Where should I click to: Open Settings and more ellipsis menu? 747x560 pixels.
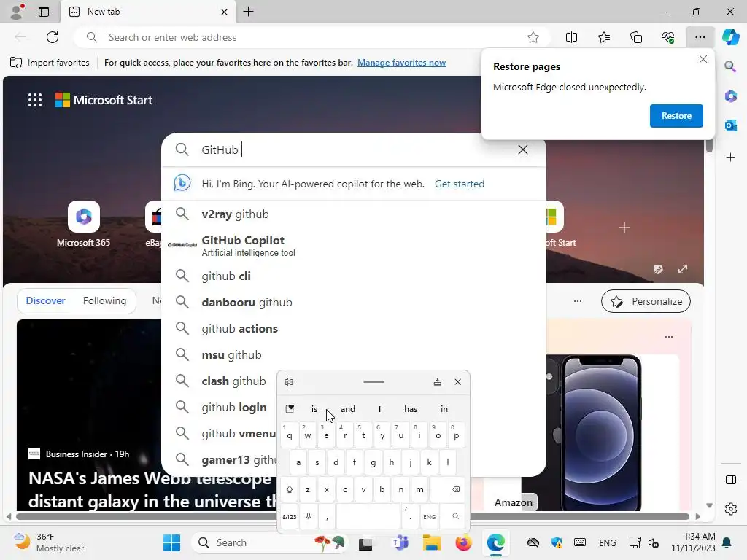tap(700, 37)
